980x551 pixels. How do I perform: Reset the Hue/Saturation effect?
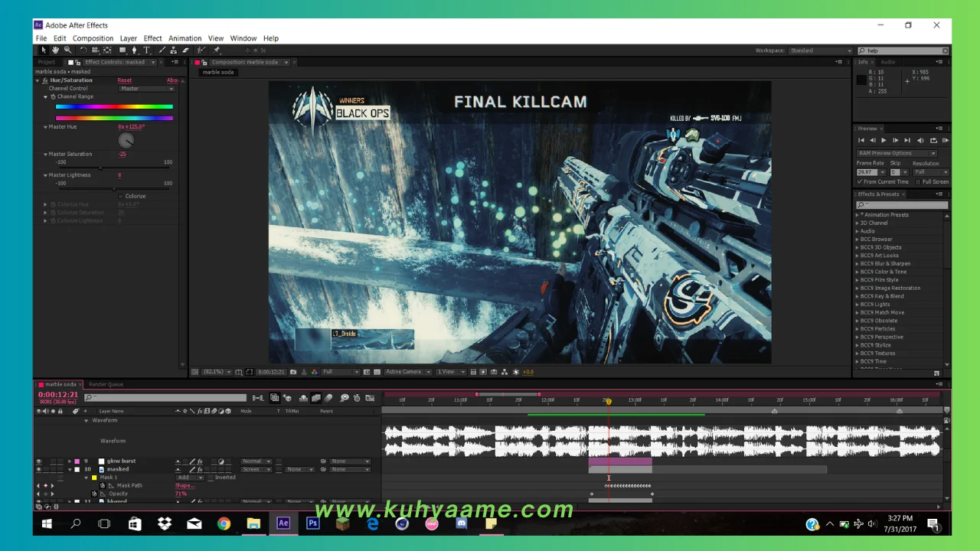(x=124, y=80)
